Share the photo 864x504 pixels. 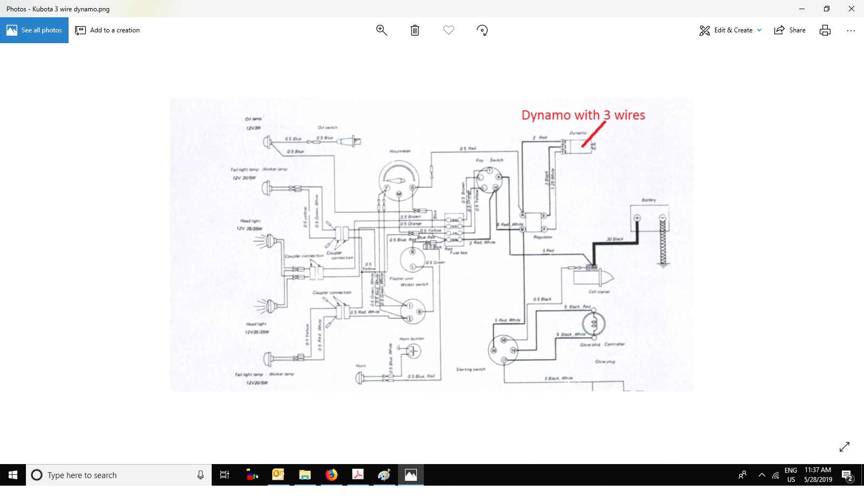tap(789, 30)
